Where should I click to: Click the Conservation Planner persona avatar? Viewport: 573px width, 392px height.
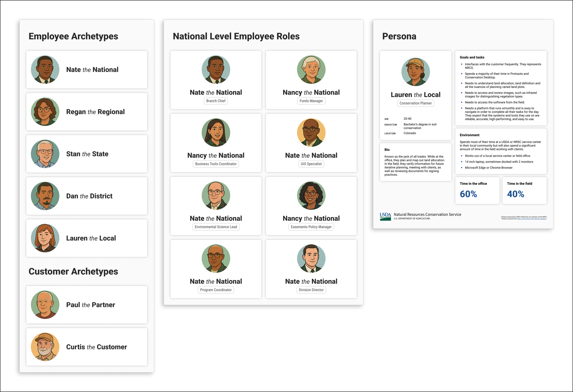click(x=416, y=72)
